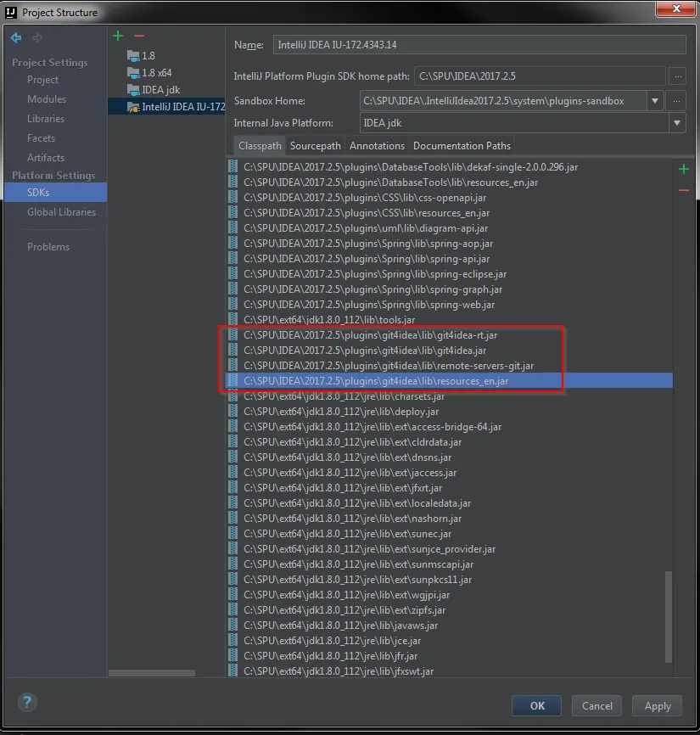Select CSS resources_en.jar entry
700x735 pixels.
[450, 213]
